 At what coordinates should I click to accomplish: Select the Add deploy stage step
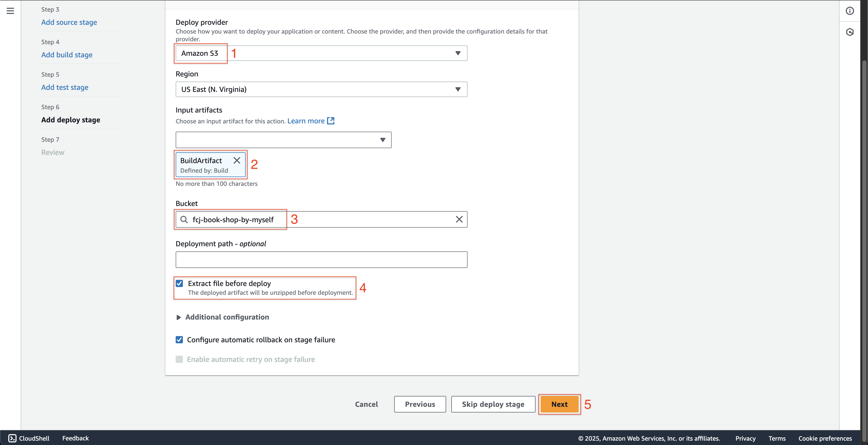71,120
